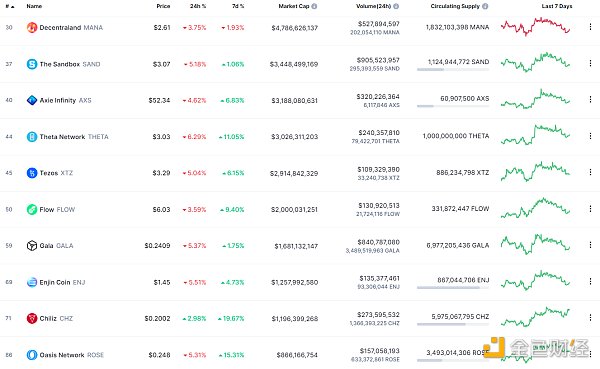Click the Chiliz red logo icon

click(x=32, y=318)
